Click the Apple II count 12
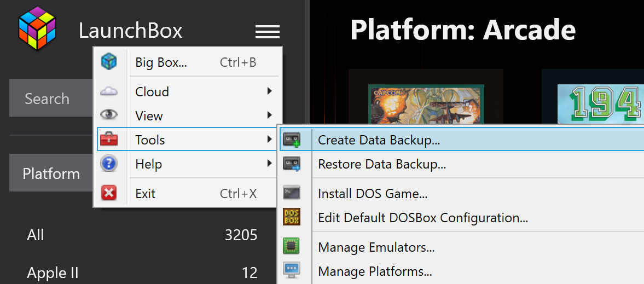The height and width of the screenshot is (284, 644). (249, 273)
